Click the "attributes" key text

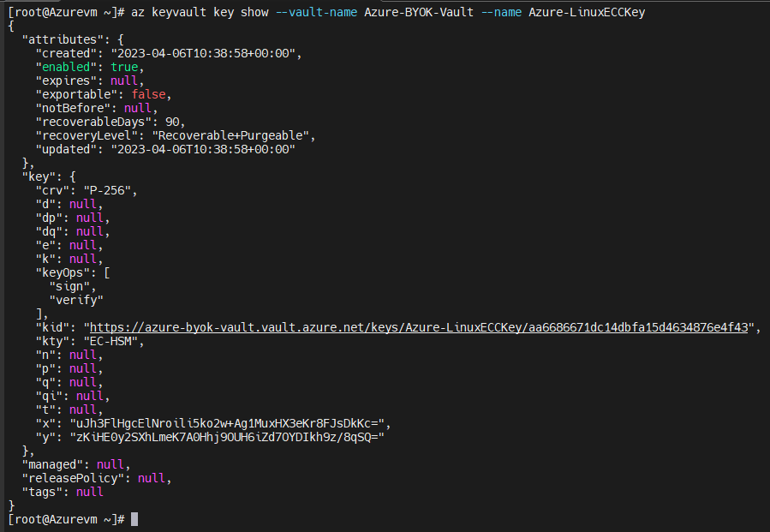point(63,39)
